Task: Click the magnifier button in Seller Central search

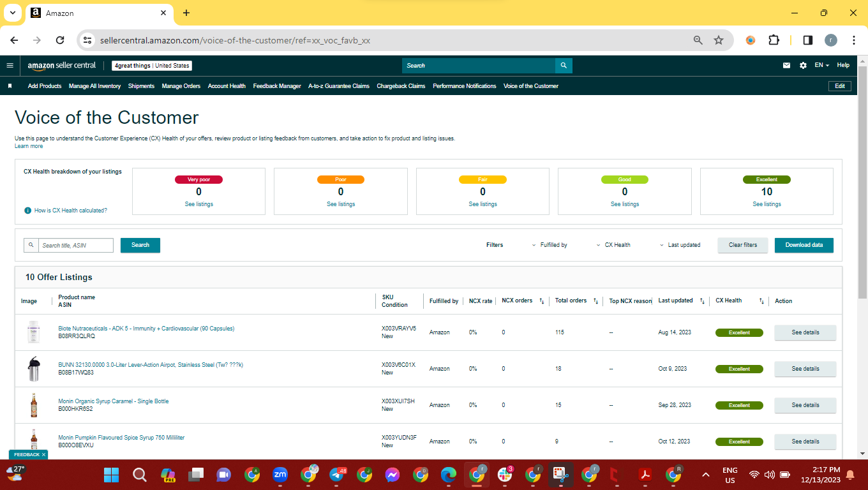Action: click(564, 66)
